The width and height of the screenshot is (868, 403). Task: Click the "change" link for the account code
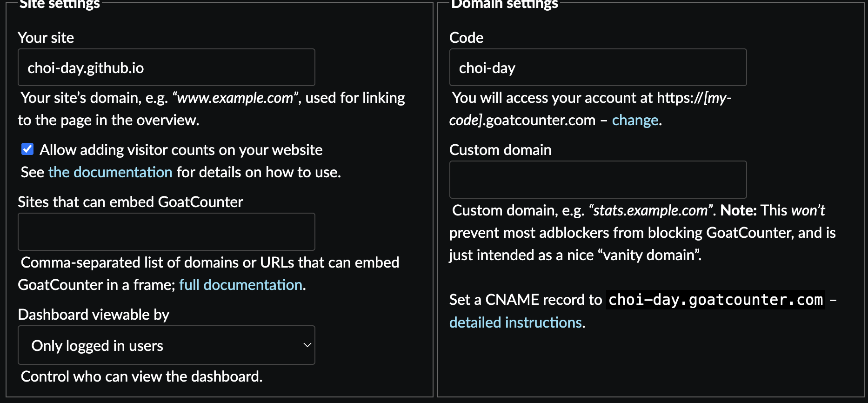point(635,120)
